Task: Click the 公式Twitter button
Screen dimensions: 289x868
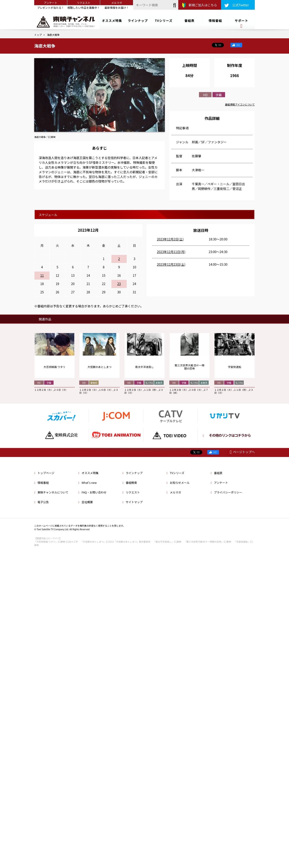Action: point(238,5)
